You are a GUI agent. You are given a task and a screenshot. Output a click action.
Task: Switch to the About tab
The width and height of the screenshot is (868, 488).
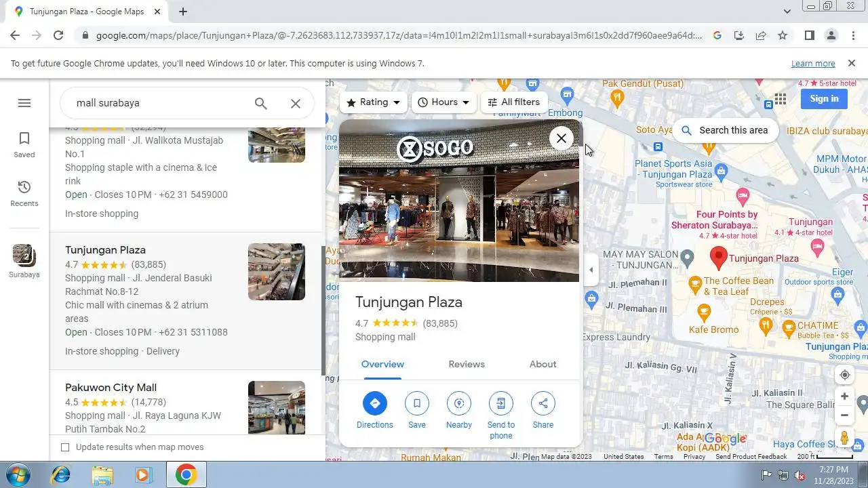543,365
